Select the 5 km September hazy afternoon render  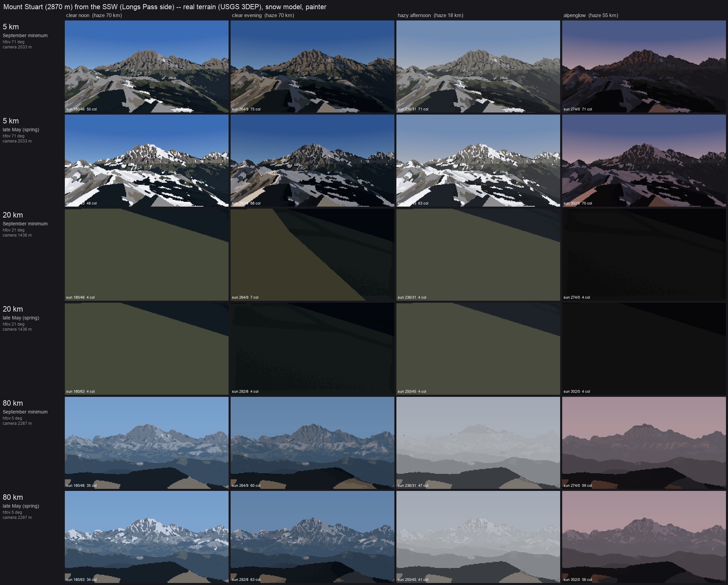coord(478,66)
